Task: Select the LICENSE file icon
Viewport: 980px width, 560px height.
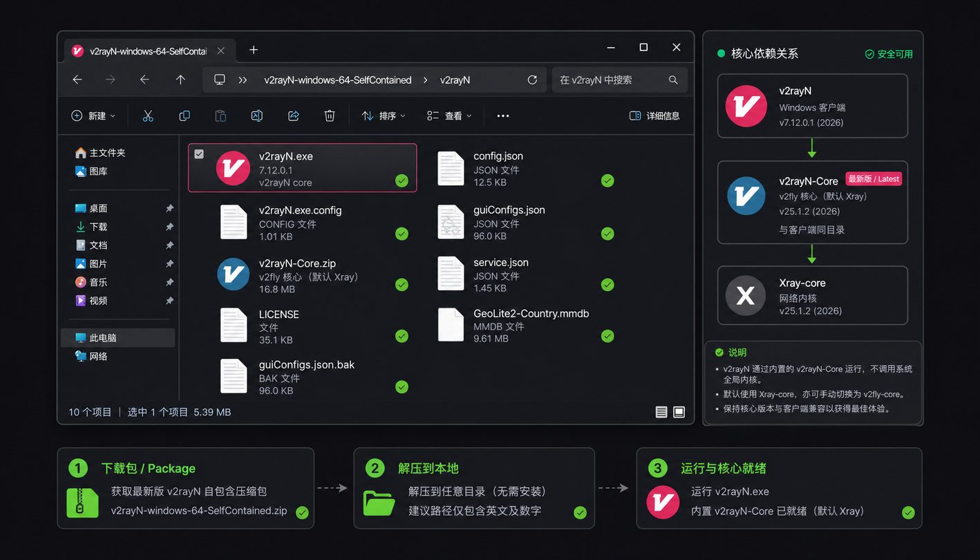Action: 234,325
